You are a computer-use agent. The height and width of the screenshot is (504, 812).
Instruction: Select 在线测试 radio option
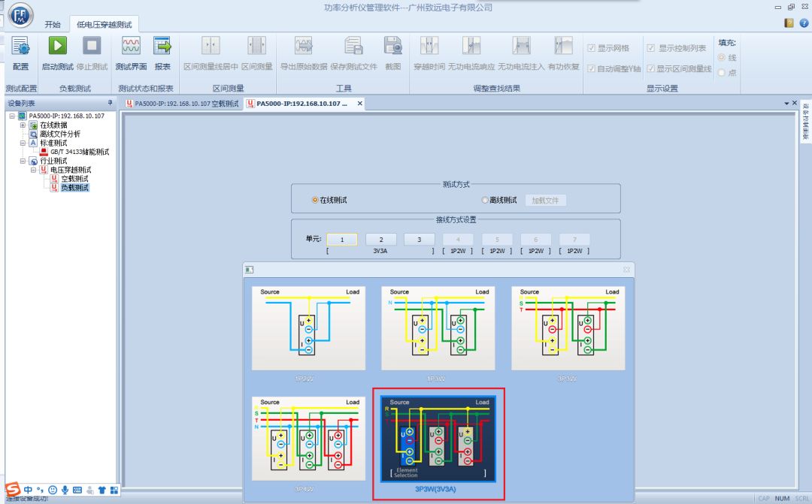(x=315, y=200)
